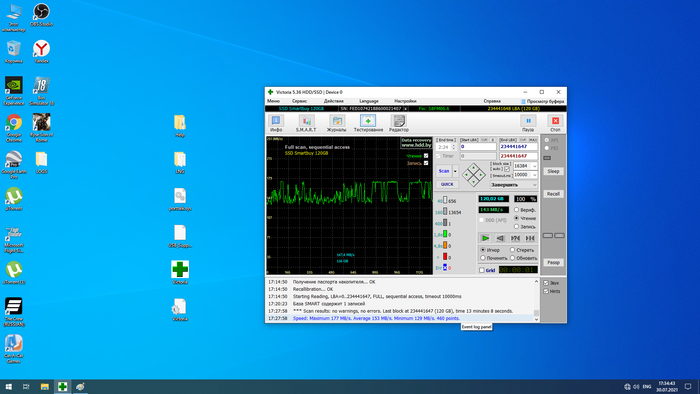Open the Help folder on desktop
The height and width of the screenshot is (394, 700).
[180, 126]
